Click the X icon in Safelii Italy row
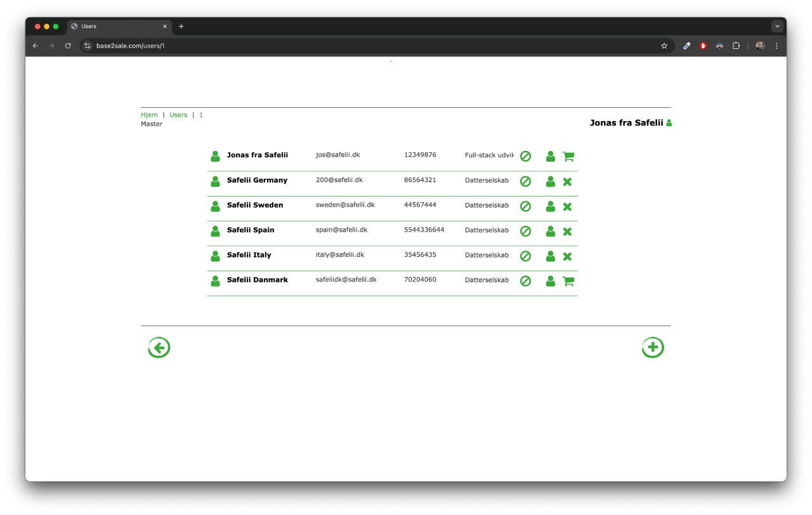Screen dimensions: 812x515 (567, 256)
